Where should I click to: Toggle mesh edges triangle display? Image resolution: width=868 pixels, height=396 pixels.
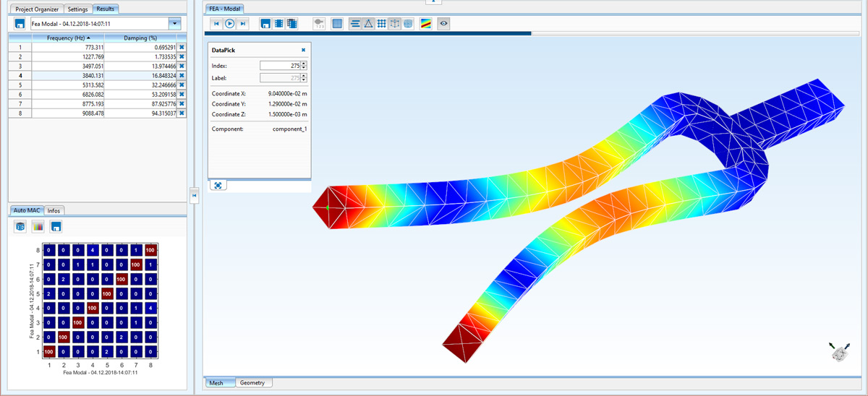tap(368, 24)
